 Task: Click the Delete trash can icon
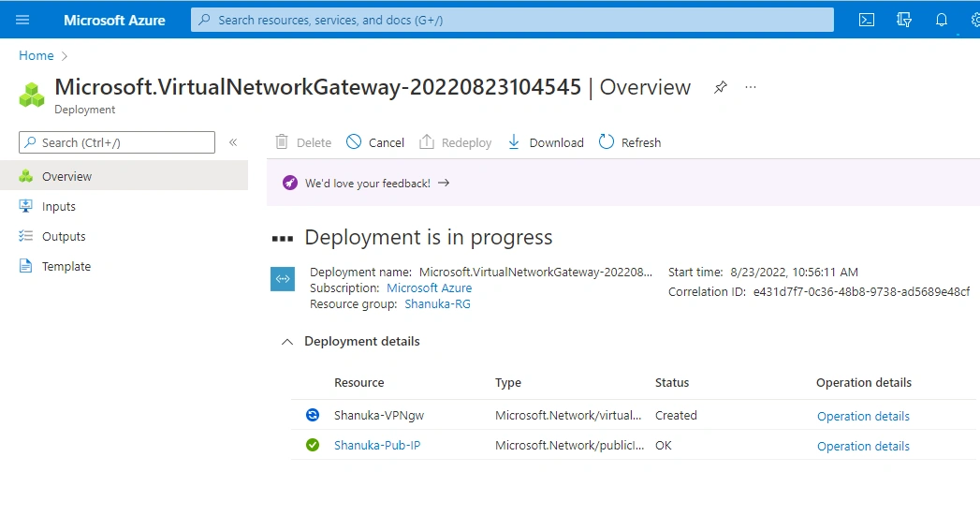click(282, 142)
